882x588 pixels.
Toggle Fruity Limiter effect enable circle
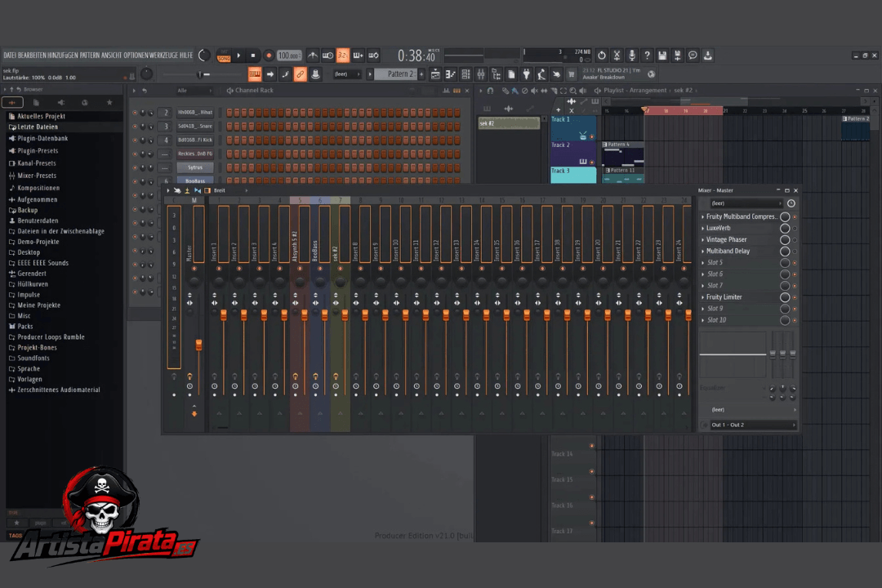pos(785,297)
